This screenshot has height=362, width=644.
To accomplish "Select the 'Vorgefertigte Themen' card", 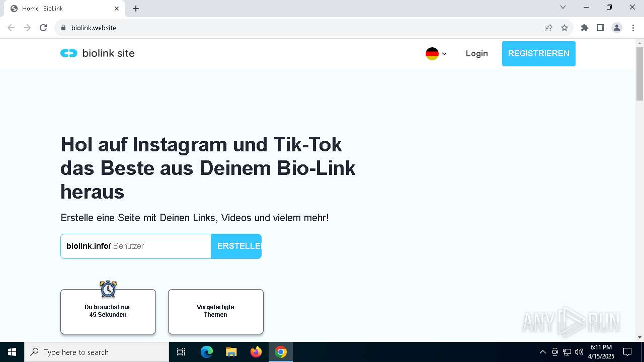I will [216, 311].
